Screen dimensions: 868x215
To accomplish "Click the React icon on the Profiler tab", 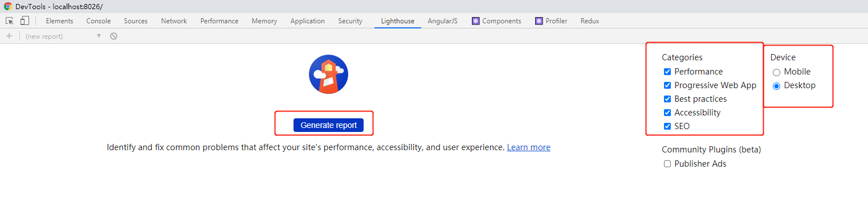I will (x=539, y=21).
